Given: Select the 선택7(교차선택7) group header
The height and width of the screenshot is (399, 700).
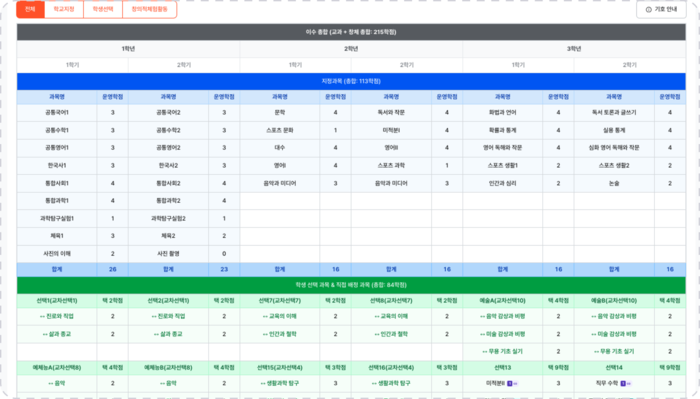Looking at the screenshot, I should 280,301.
